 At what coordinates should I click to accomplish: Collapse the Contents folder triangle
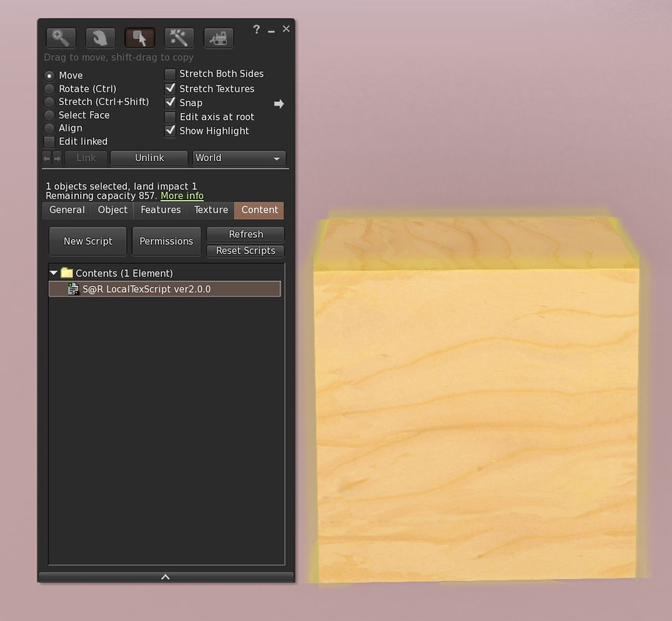pos(53,273)
